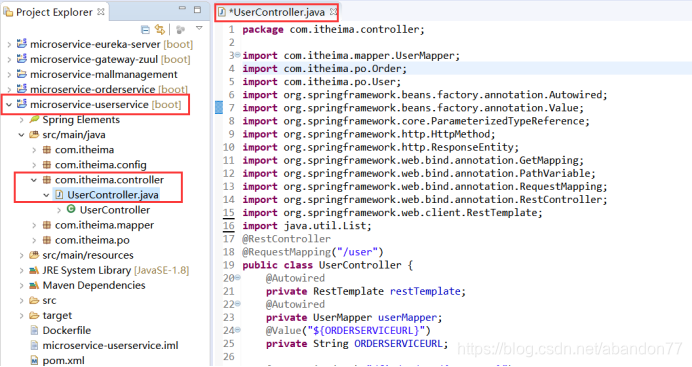Click the Dockerfile file icon

pos(34,330)
